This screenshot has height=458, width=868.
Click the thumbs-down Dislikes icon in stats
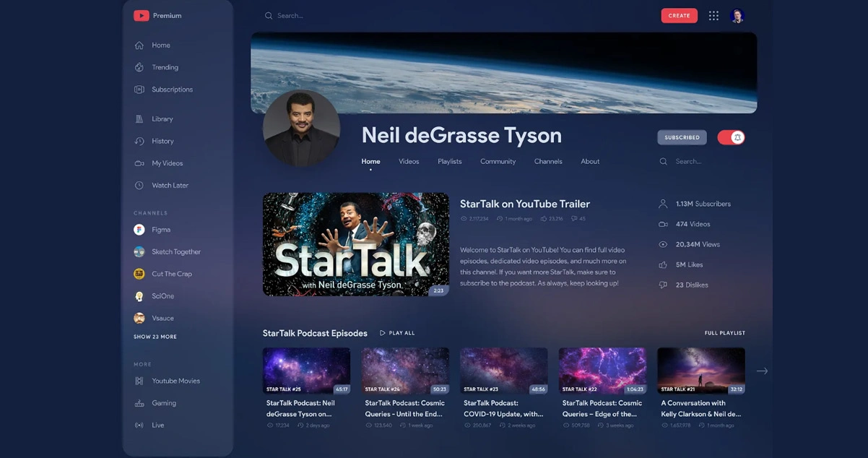(x=663, y=285)
